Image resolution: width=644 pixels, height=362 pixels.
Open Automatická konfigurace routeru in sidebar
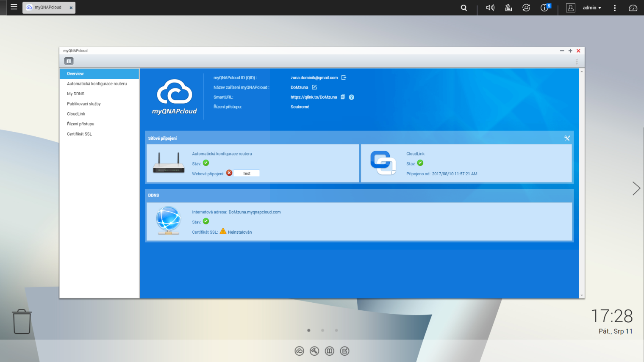pos(99,84)
